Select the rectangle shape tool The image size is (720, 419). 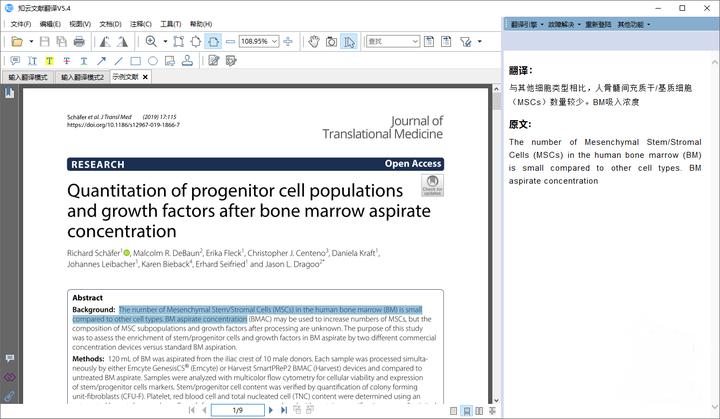coord(135,61)
